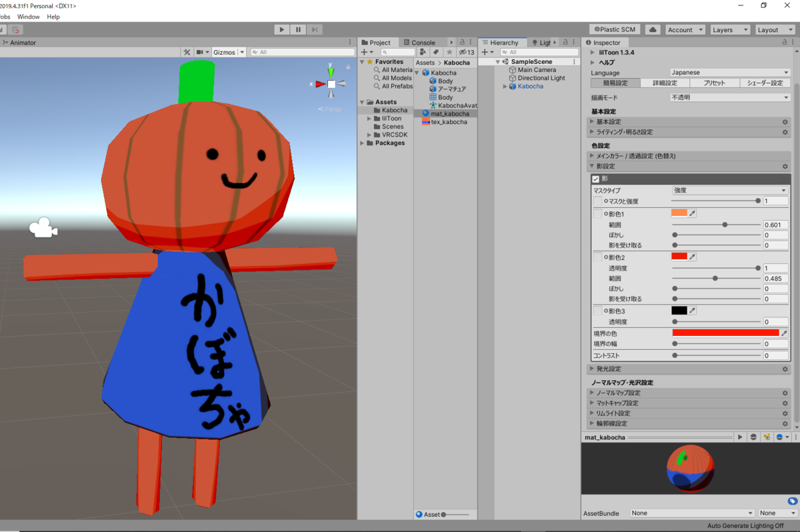Image resolution: width=800 pixels, height=532 pixels.
Task: Switch to the Console tab
Action: point(419,43)
